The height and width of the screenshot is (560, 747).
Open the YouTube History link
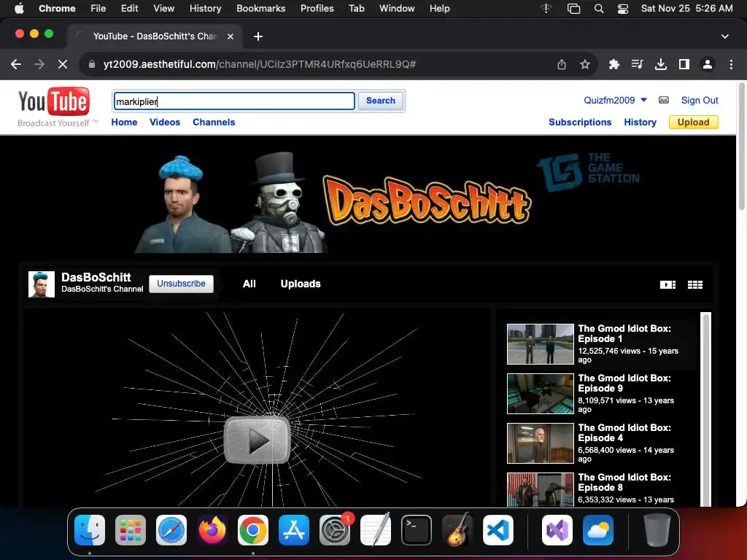pos(640,122)
